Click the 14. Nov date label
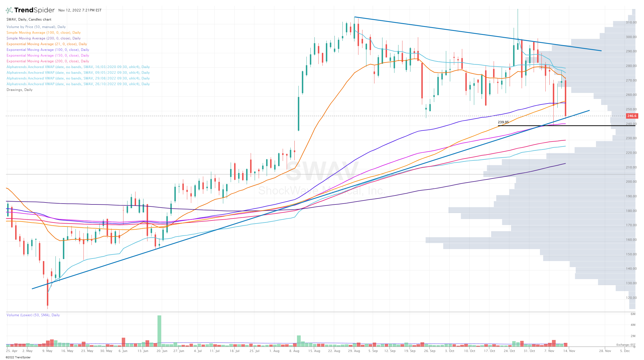The width and height of the screenshot is (644, 360). click(x=569, y=351)
